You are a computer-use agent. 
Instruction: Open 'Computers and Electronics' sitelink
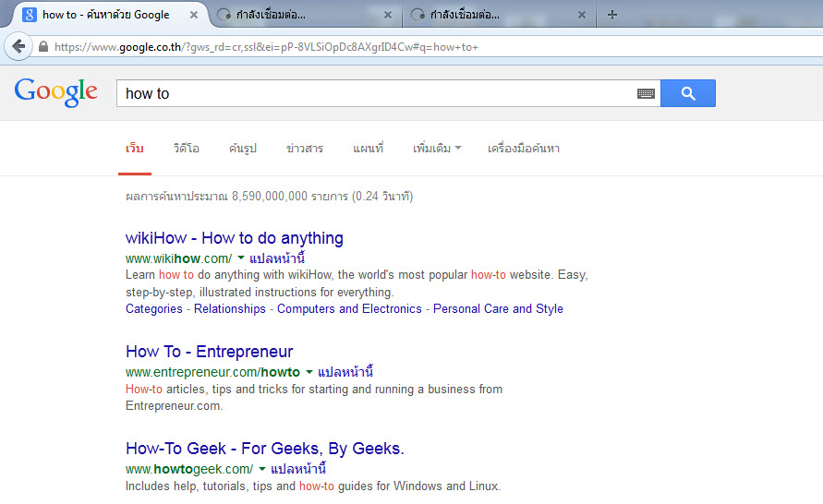pyautogui.click(x=349, y=309)
